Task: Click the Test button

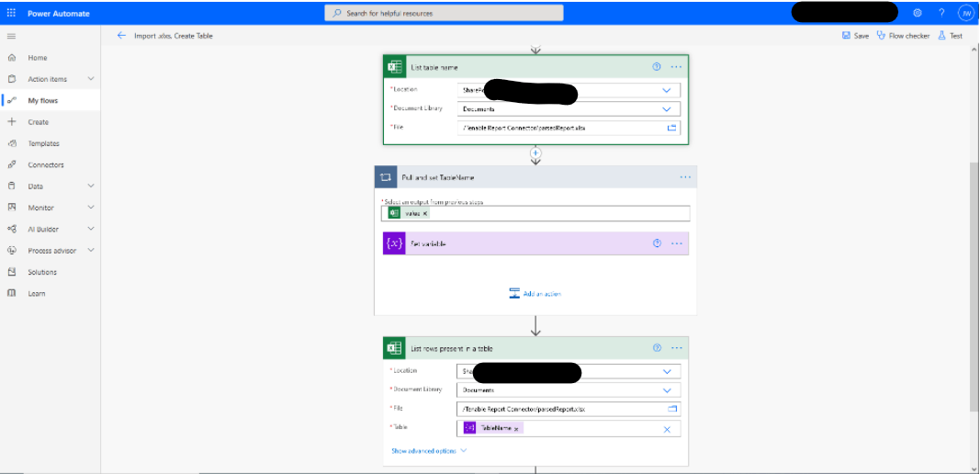Action: point(950,36)
